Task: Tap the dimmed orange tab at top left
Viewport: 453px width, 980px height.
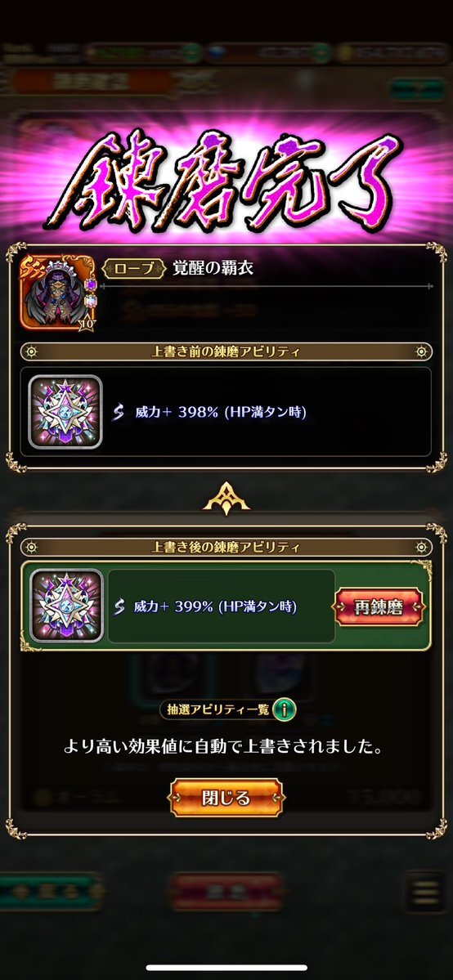Action: [x=92, y=81]
